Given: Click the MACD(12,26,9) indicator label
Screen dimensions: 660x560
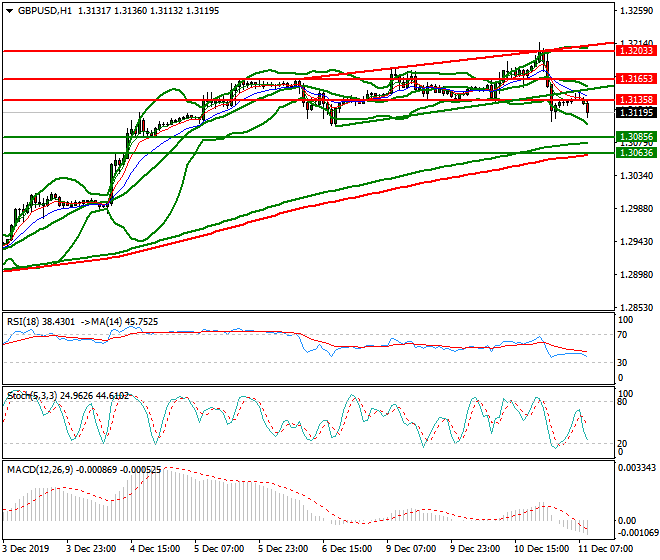Looking at the screenshot, I should (x=40, y=469).
